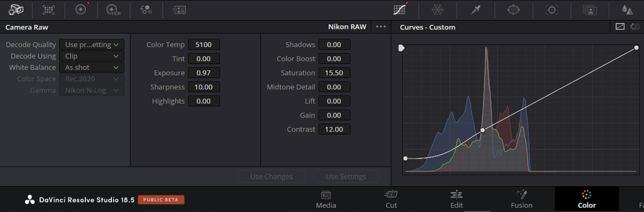Switch to the Edit page tab
The width and height of the screenshot is (644, 212).
(456, 199)
